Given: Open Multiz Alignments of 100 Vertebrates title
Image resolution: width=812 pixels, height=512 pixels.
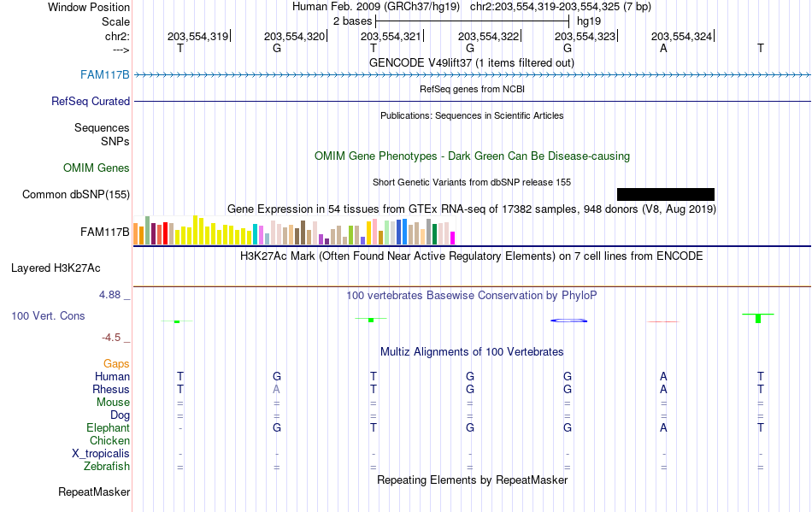Looking at the screenshot, I should (472, 352).
